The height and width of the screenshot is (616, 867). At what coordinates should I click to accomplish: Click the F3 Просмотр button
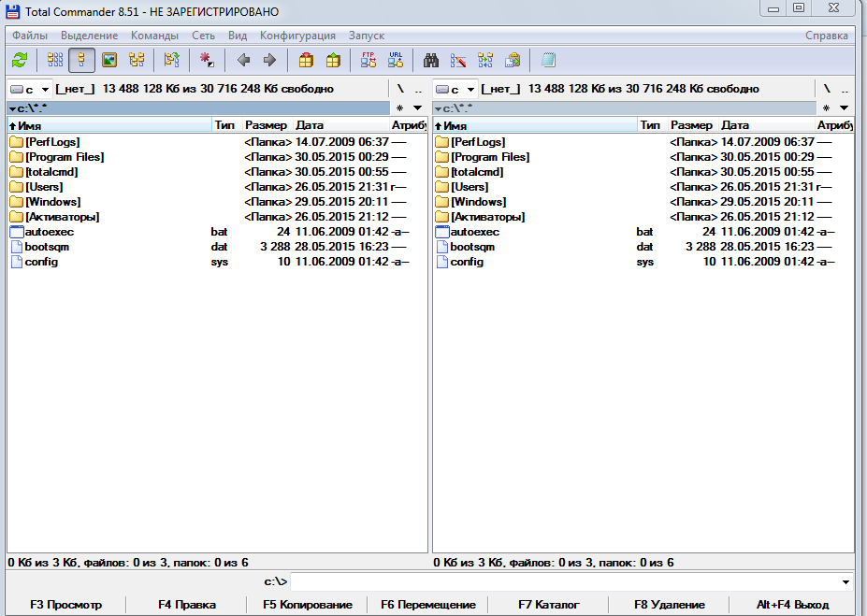(x=65, y=605)
